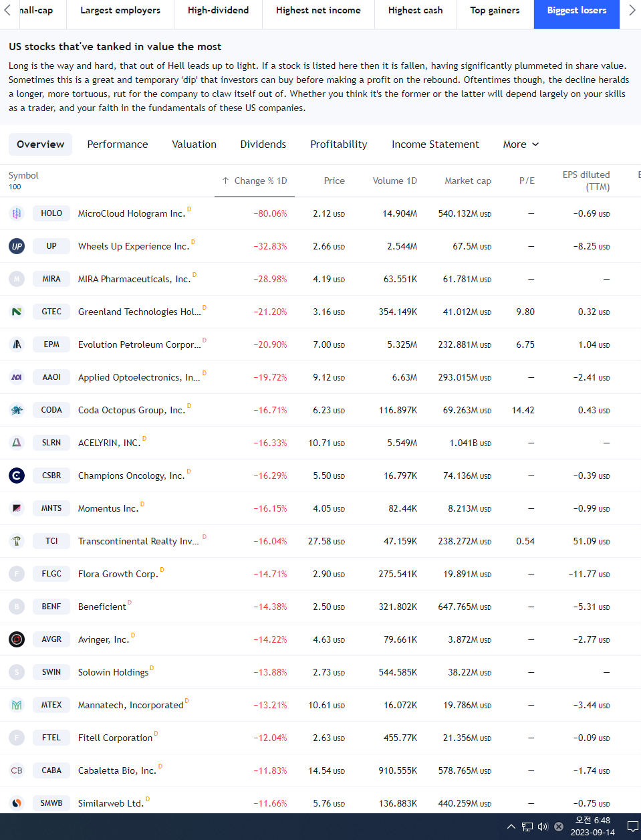
Task: Click the Similarweb (SMWB) logo icon
Action: point(17,803)
